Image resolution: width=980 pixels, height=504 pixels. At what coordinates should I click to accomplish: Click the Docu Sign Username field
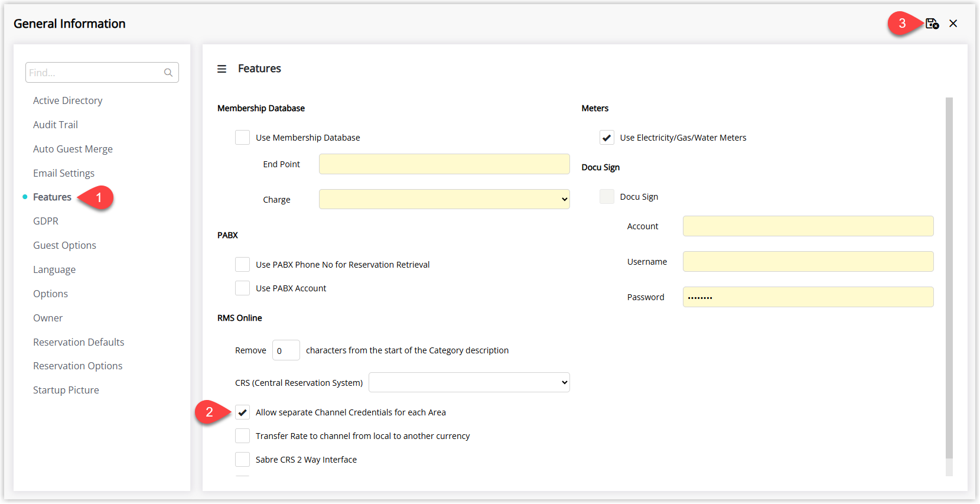808,262
